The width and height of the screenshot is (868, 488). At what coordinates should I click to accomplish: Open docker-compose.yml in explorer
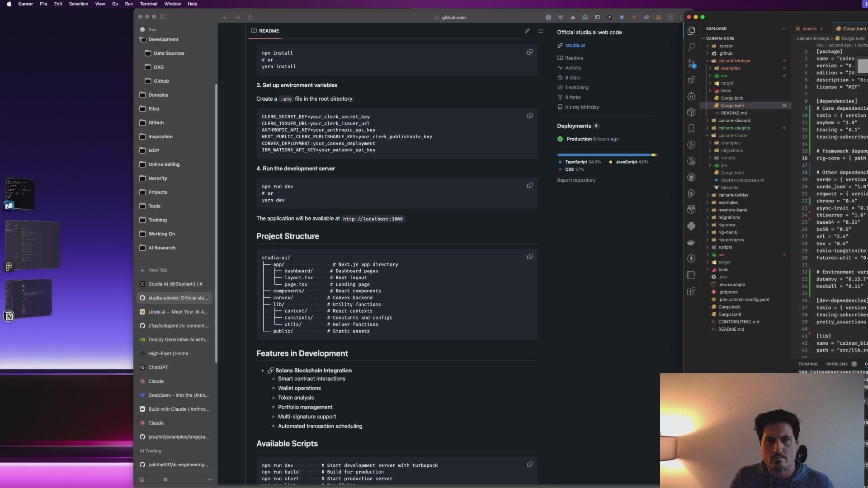[742, 180]
